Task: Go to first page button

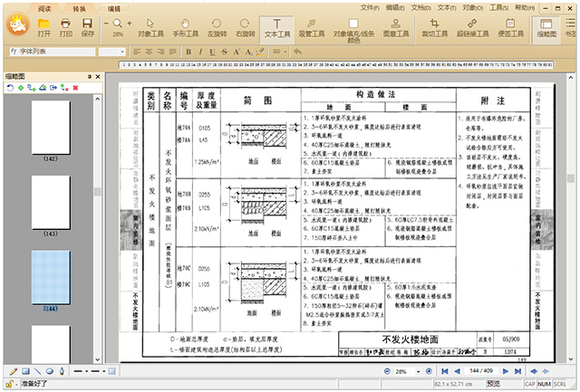Action: coord(445,371)
